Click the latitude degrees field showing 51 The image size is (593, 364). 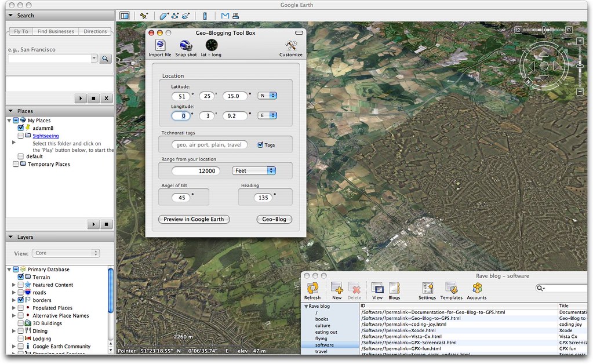[x=181, y=96]
